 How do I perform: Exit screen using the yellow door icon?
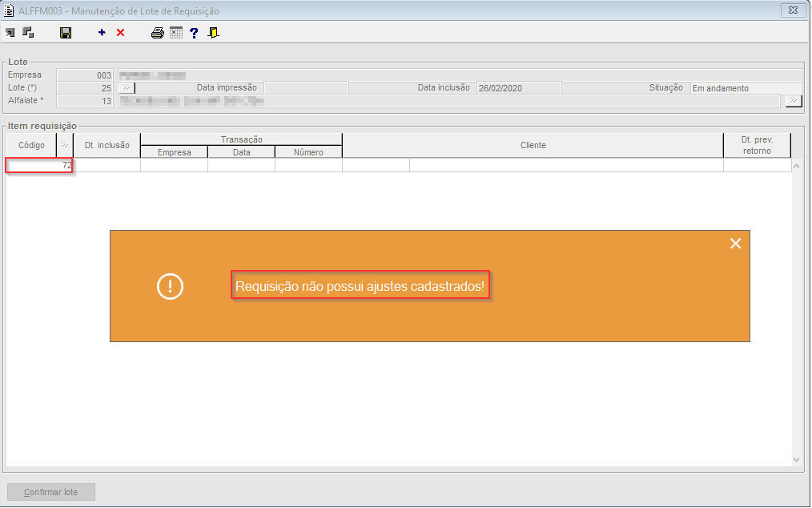[213, 33]
